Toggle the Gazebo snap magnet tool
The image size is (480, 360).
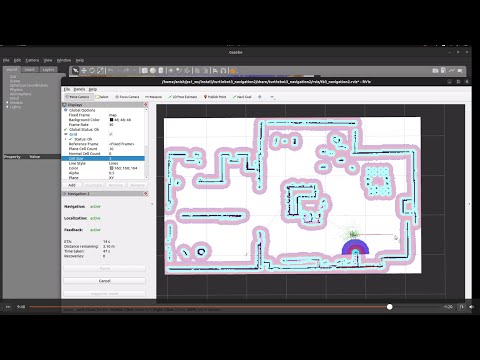[223, 70]
